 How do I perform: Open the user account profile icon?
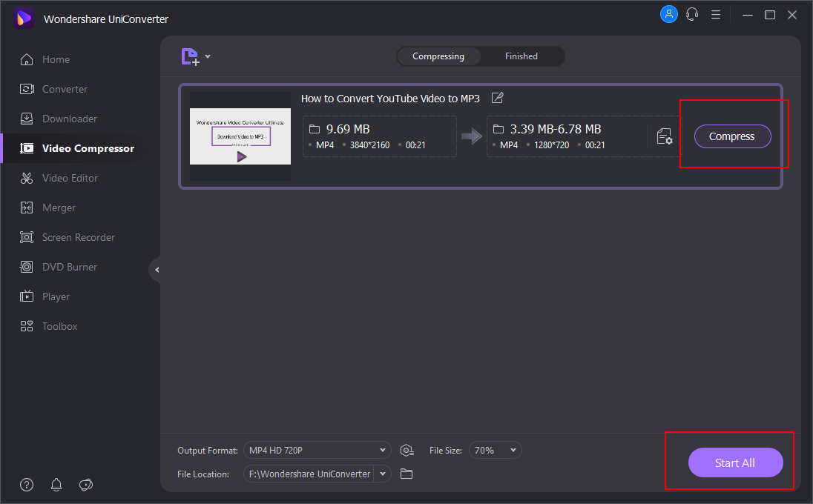coord(669,14)
